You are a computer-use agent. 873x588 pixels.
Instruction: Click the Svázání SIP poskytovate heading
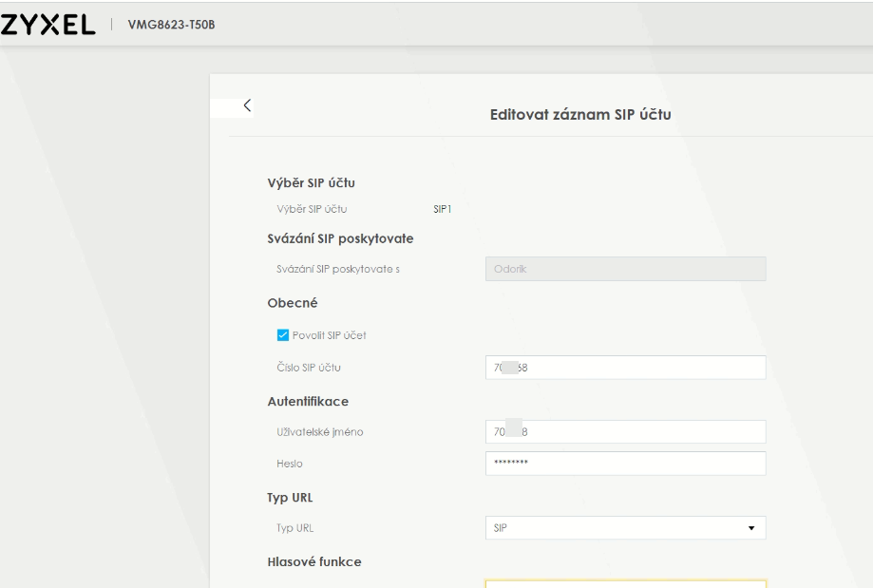340,238
